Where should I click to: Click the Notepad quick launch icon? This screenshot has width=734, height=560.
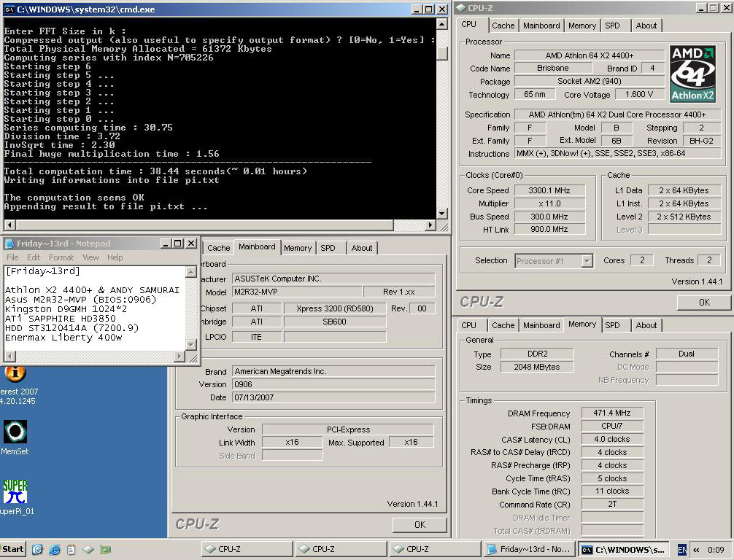[72, 549]
